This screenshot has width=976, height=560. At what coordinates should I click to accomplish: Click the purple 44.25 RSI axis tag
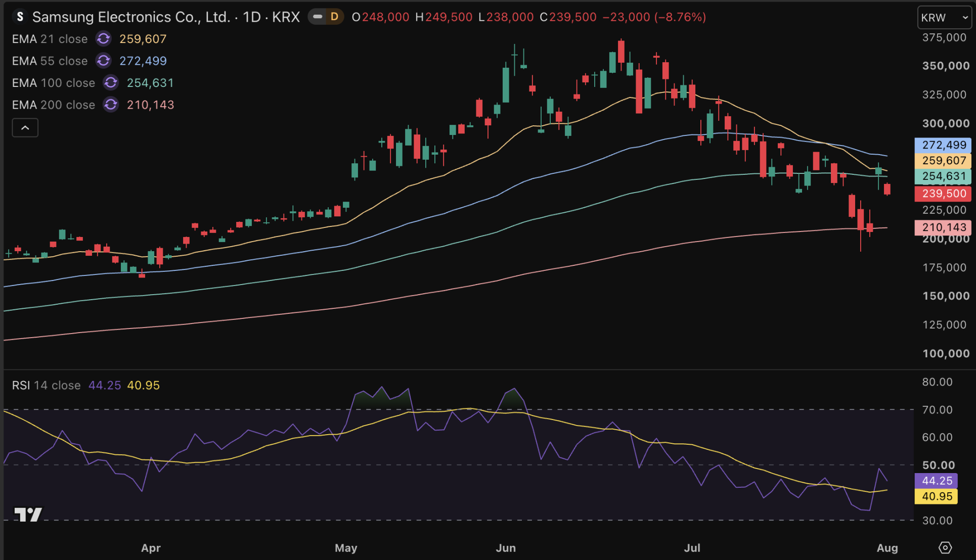click(x=936, y=481)
